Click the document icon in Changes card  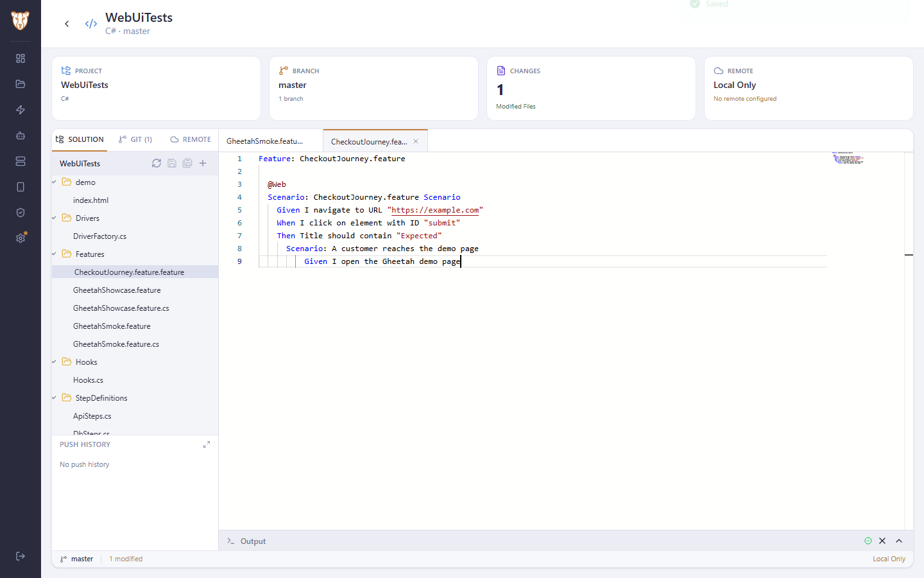pyautogui.click(x=501, y=71)
